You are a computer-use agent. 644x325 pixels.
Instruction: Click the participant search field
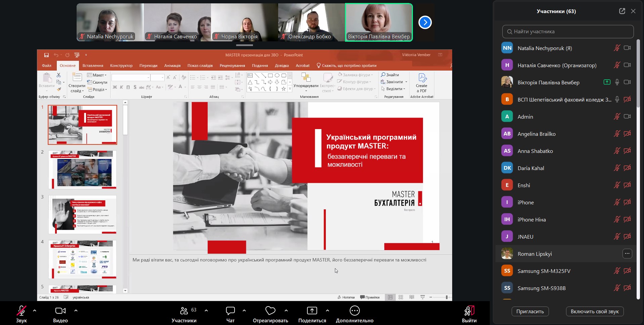[568, 32]
